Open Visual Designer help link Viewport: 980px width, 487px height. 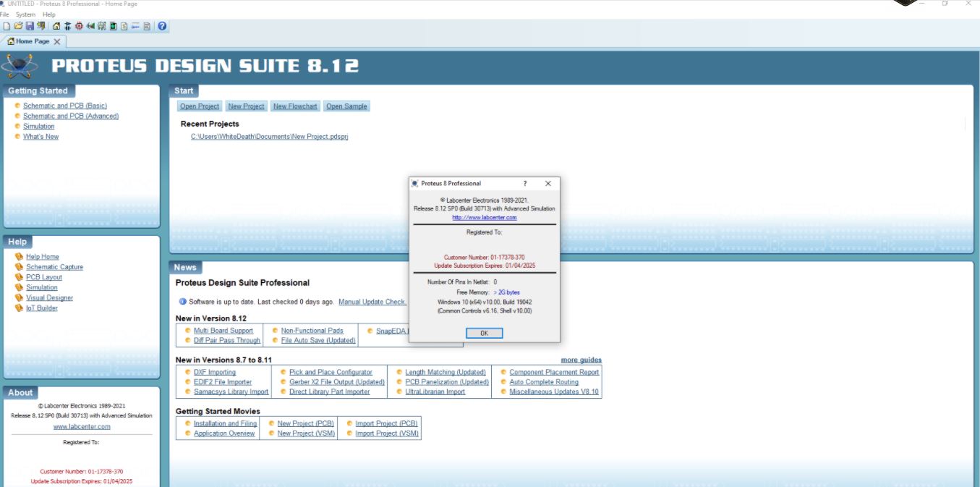pyautogui.click(x=49, y=297)
